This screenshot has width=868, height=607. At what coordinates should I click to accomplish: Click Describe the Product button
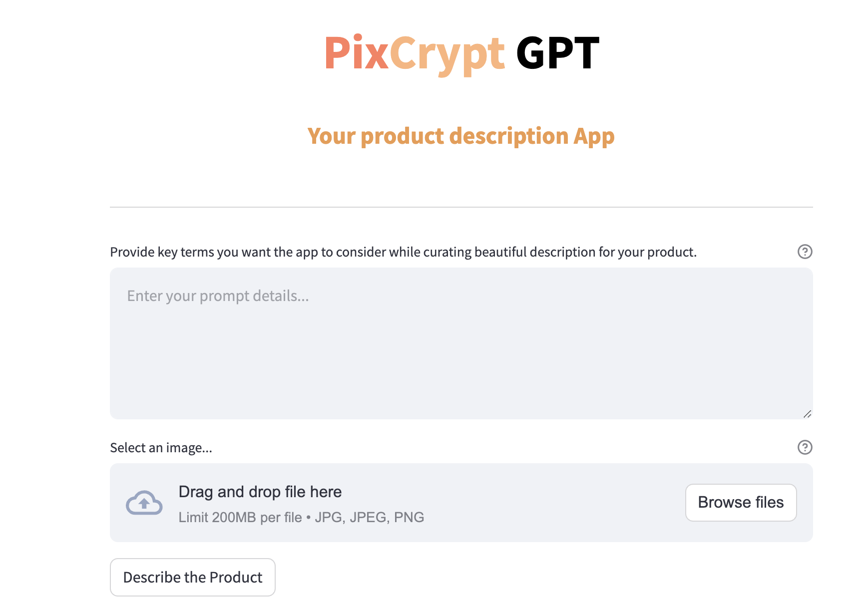click(x=192, y=577)
